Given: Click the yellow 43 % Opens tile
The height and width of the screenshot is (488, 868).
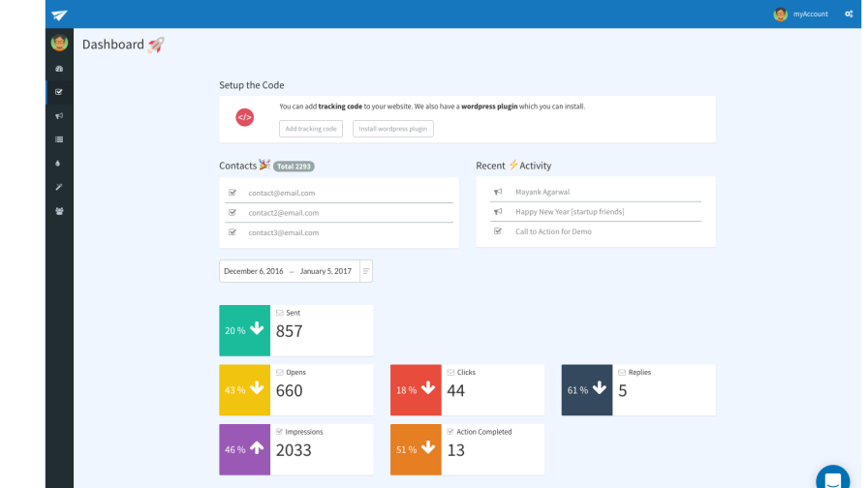Looking at the screenshot, I should (x=245, y=390).
